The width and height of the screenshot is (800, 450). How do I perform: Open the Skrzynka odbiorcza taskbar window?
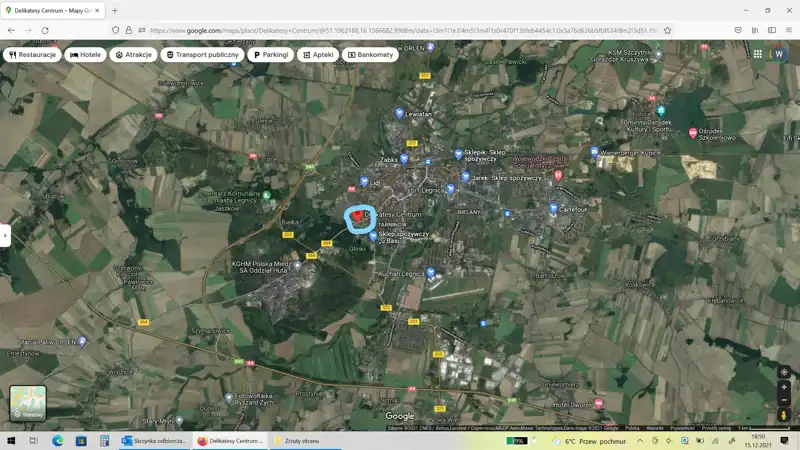(x=155, y=440)
